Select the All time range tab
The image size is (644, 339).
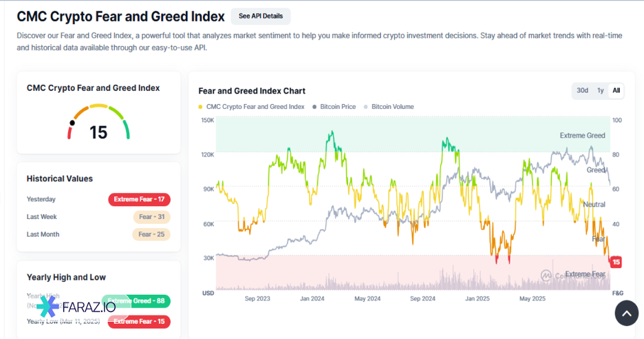[616, 90]
